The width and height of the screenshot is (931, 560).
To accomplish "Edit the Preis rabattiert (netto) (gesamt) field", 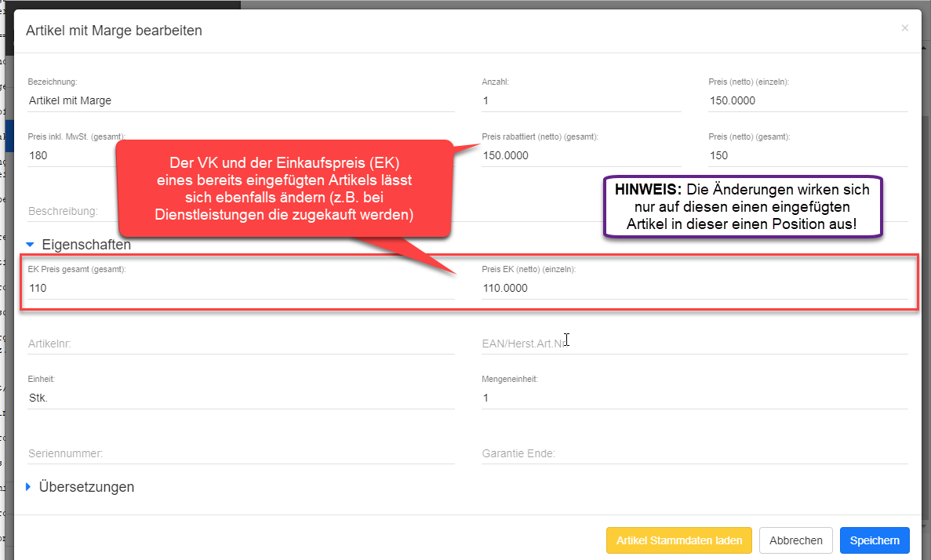I will coord(581,155).
